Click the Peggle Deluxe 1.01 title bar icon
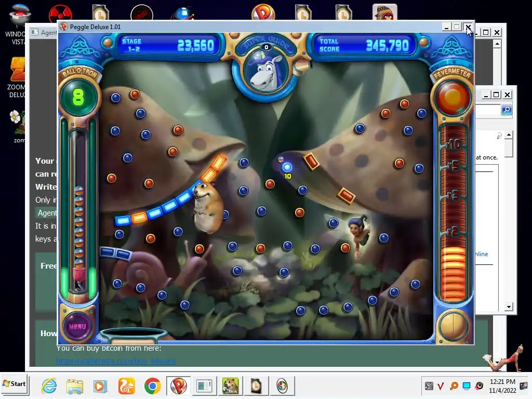 (64, 27)
